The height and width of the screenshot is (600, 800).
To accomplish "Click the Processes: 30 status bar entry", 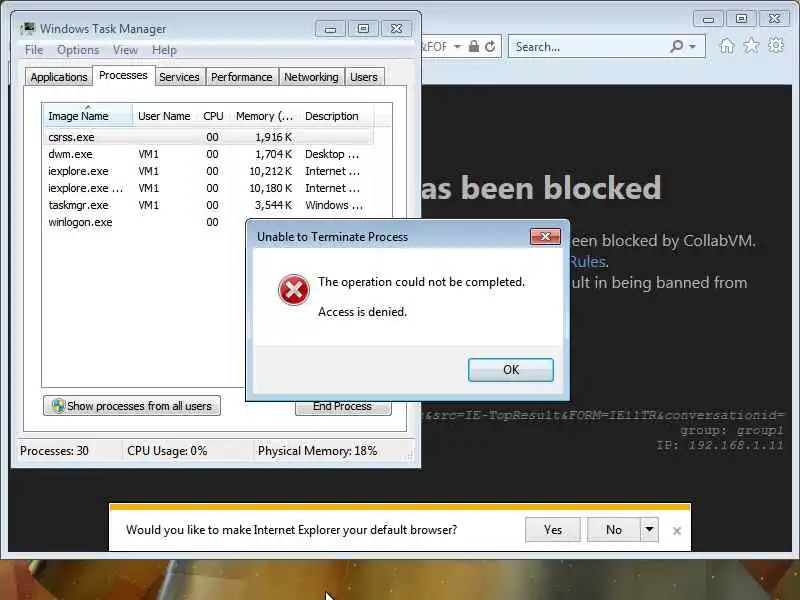I will (54, 451).
